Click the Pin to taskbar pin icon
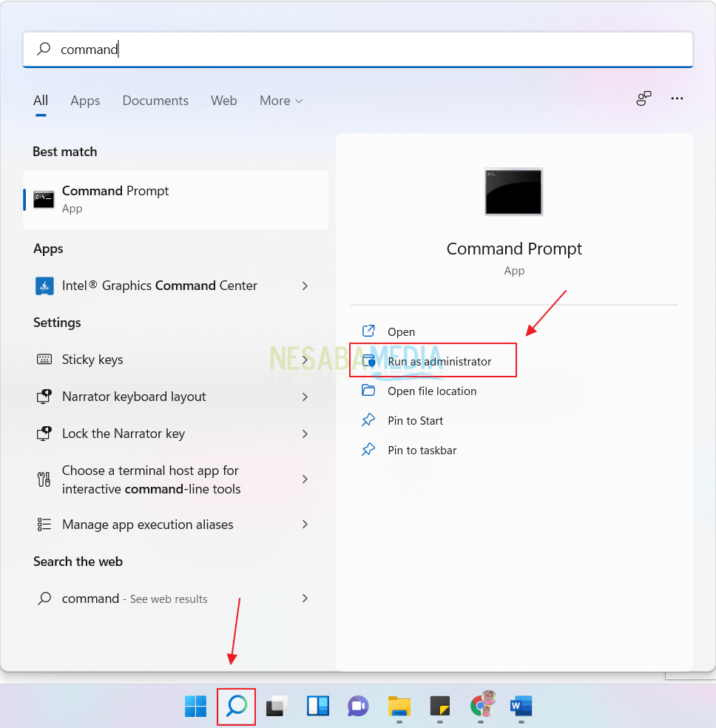Viewport: 716px width, 728px height. [368, 449]
